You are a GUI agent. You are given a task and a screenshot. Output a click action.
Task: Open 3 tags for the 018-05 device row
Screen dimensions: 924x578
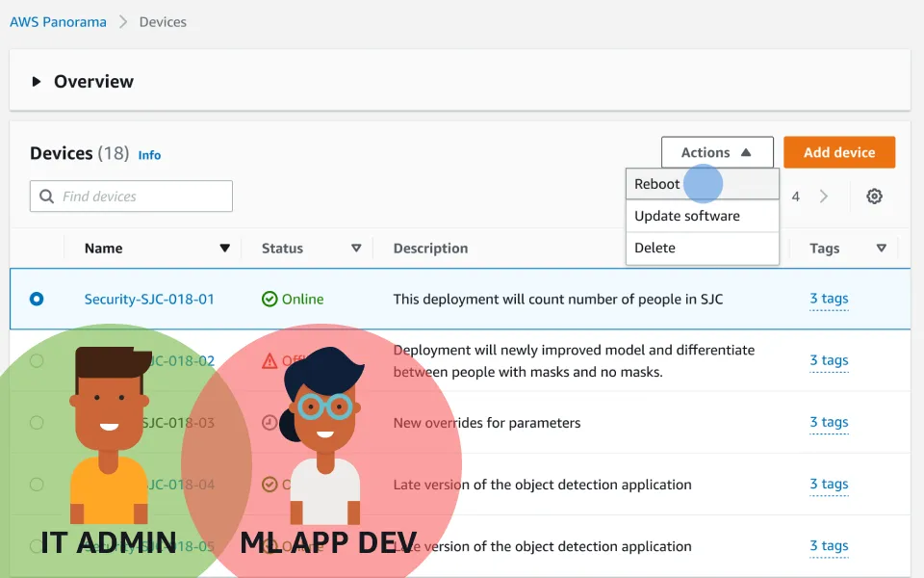[x=829, y=546]
